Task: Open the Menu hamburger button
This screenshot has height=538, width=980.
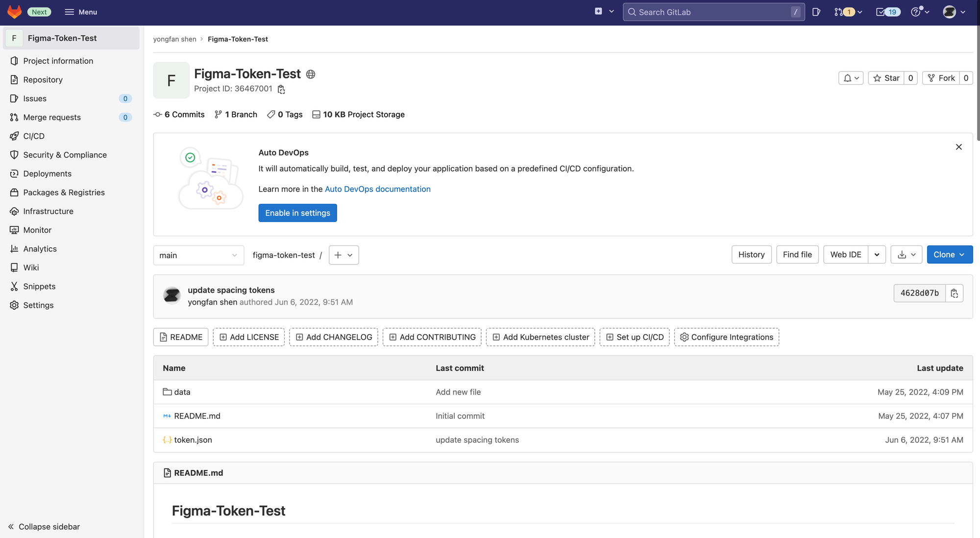Action: point(81,12)
